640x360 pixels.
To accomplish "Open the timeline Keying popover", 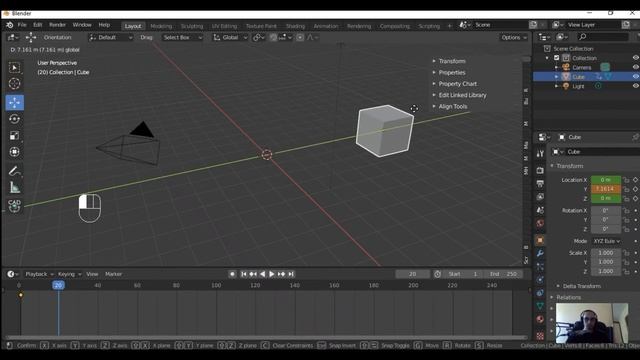I will pos(69,274).
